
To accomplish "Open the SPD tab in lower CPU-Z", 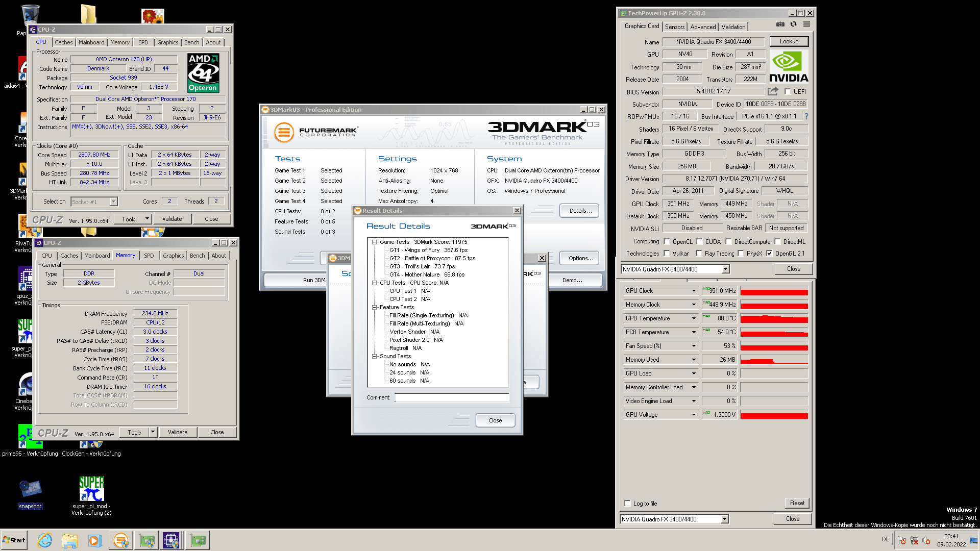I will click(149, 256).
